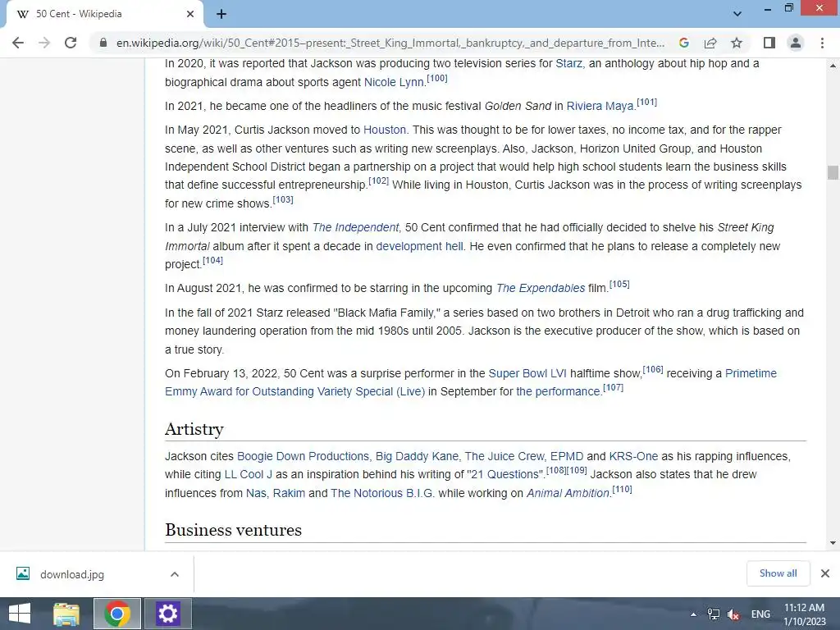Open the Chrome profile menu
840x630 pixels.
796,43
